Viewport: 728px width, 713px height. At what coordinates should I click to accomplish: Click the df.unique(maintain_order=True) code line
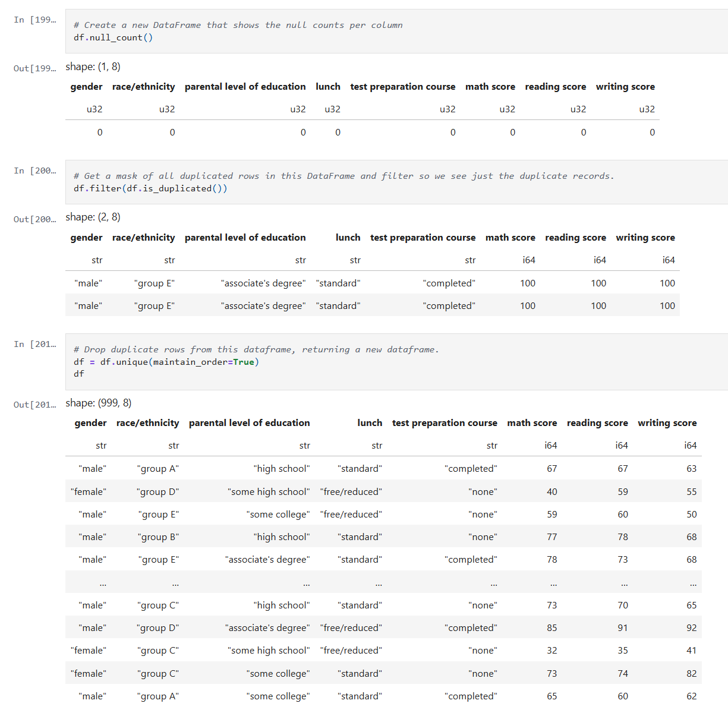click(166, 362)
